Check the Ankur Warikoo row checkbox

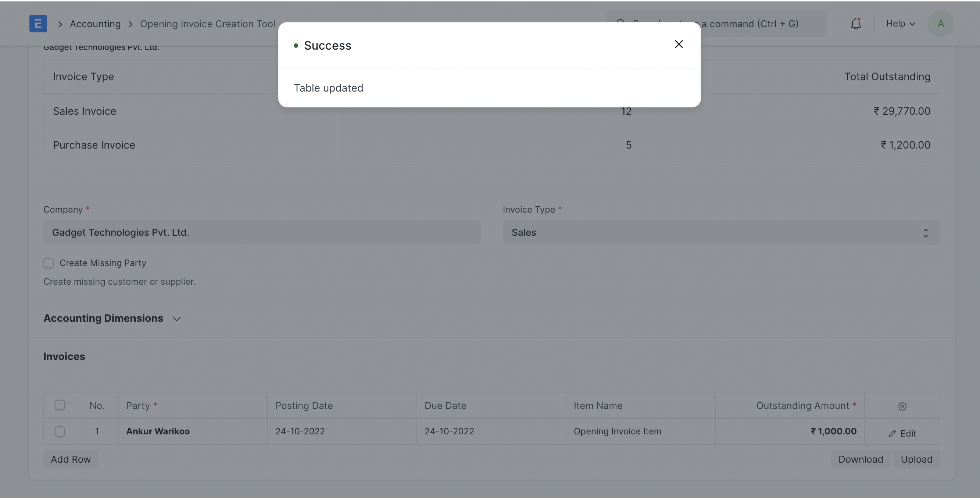60,431
